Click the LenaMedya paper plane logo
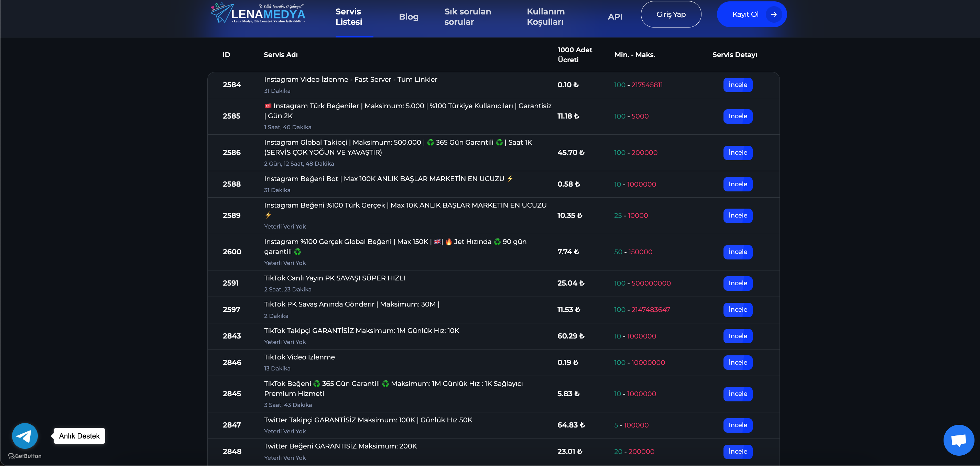 [258, 13]
